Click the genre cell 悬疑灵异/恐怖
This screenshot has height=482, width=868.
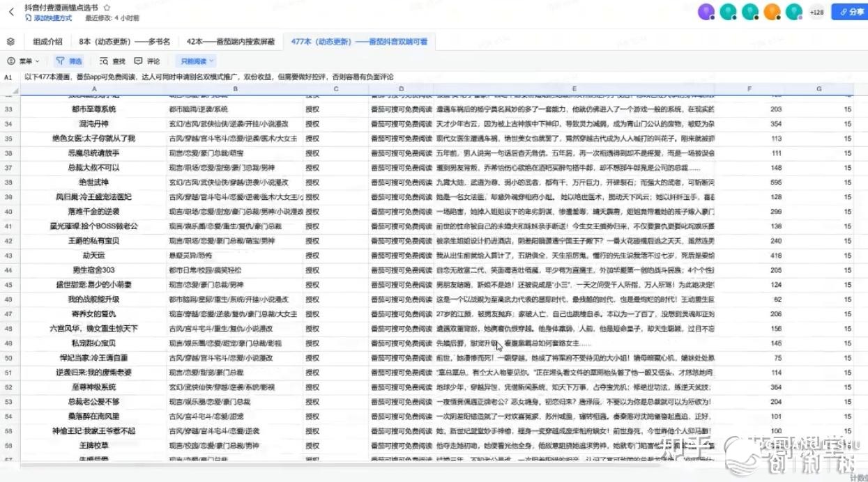pos(235,256)
